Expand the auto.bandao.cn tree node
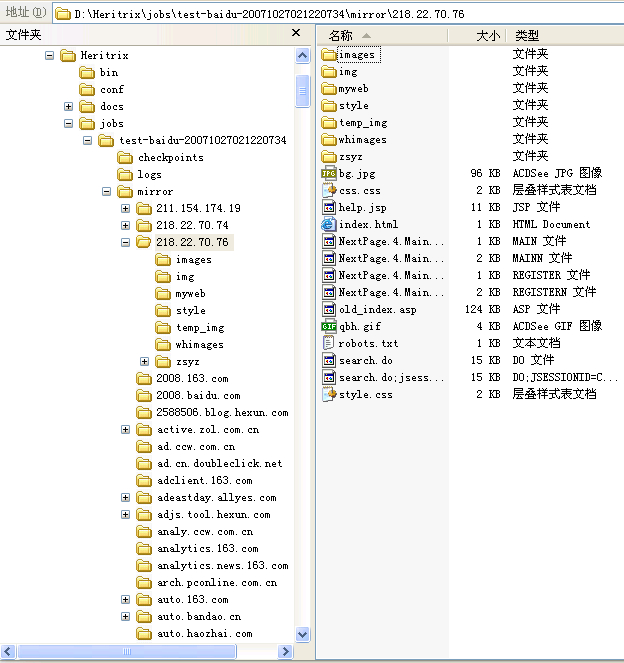624x663 pixels. pos(126,616)
